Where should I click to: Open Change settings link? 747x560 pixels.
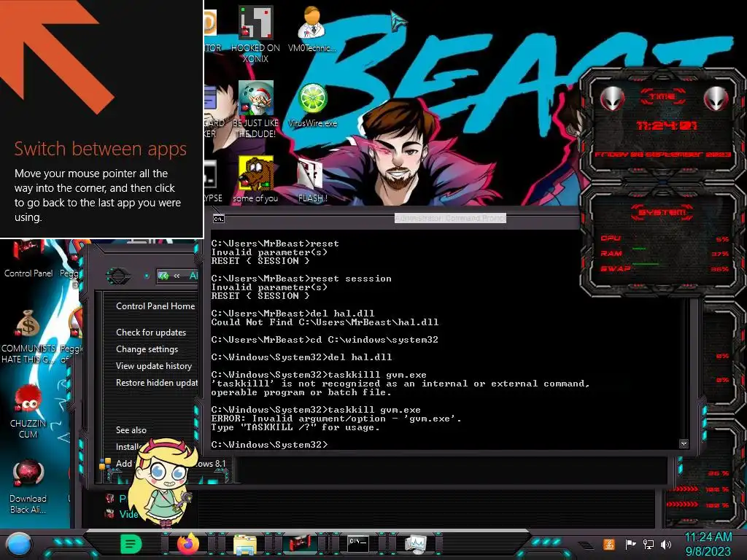pos(147,349)
